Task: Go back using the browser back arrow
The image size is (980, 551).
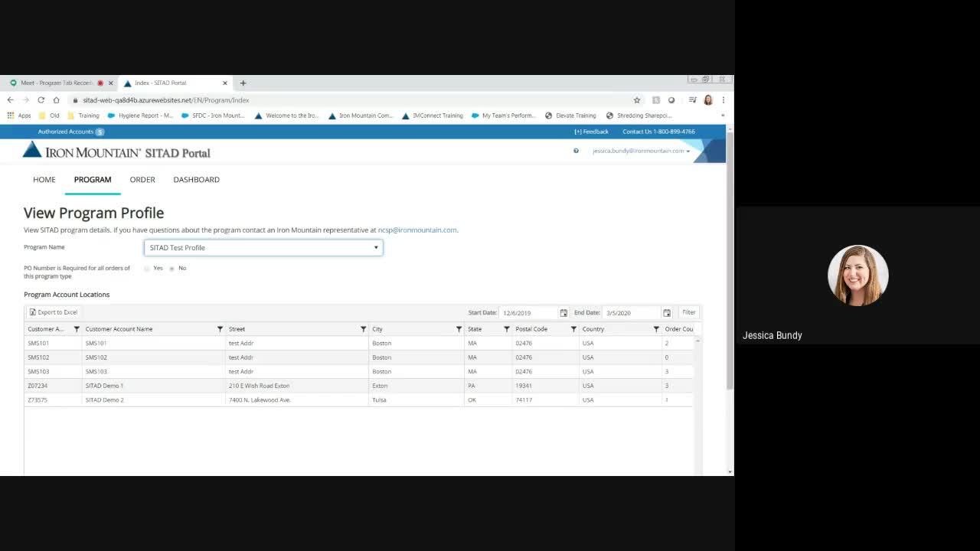Action: pyautogui.click(x=10, y=99)
